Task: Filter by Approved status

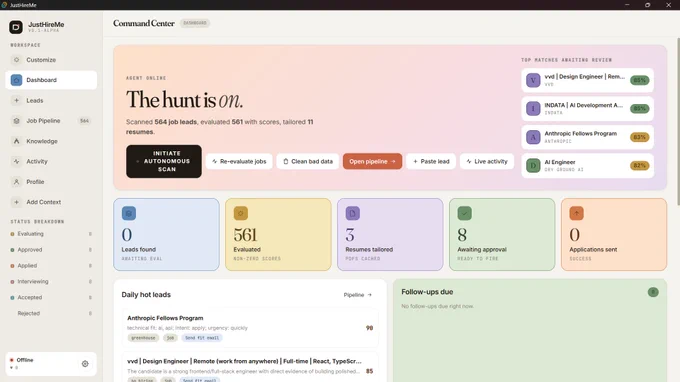Action: (x=51, y=250)
